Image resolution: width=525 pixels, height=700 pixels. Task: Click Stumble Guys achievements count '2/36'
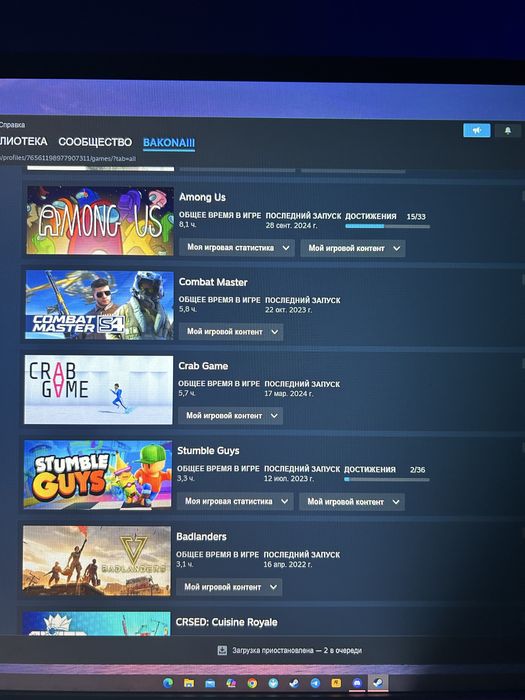point(417,470)
